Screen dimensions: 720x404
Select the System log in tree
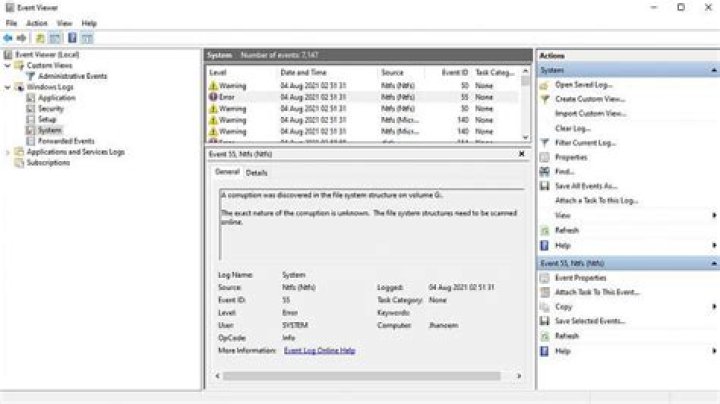(x=50, y=130)
